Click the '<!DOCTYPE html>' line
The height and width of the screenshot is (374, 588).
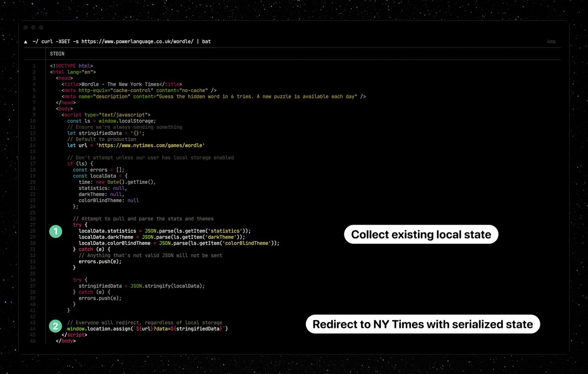[71, 66]
